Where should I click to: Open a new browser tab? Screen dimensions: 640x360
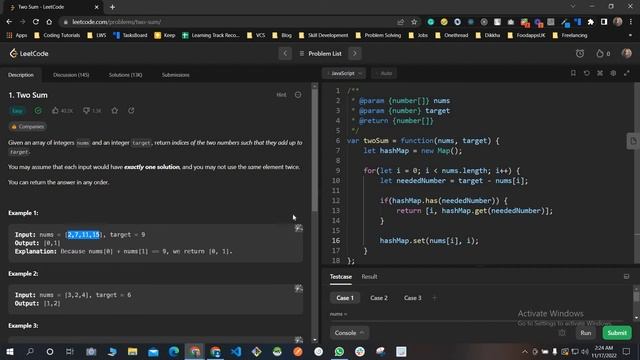[x=112, y=7]
